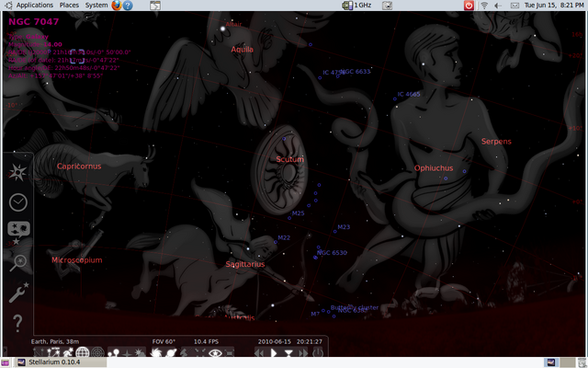Toggle full-screen mode icon
This screenshot has height=368, width=588.
click(229, 352)
